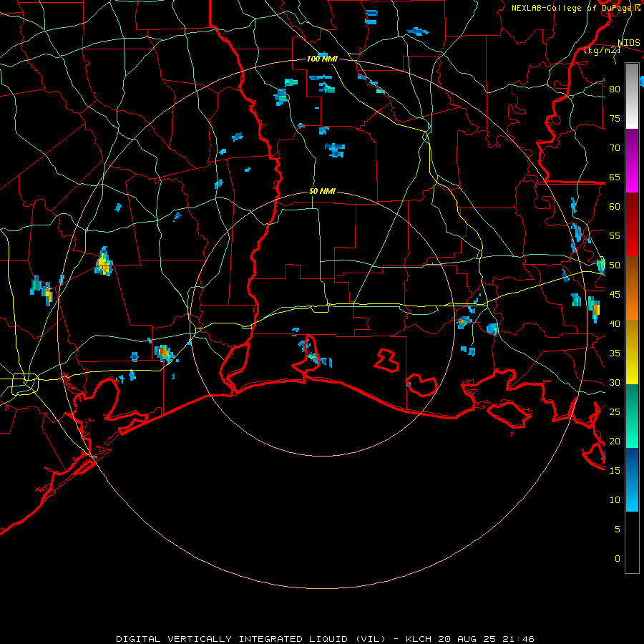Click the scale value 65
The image size is (644, 644).
615,177
